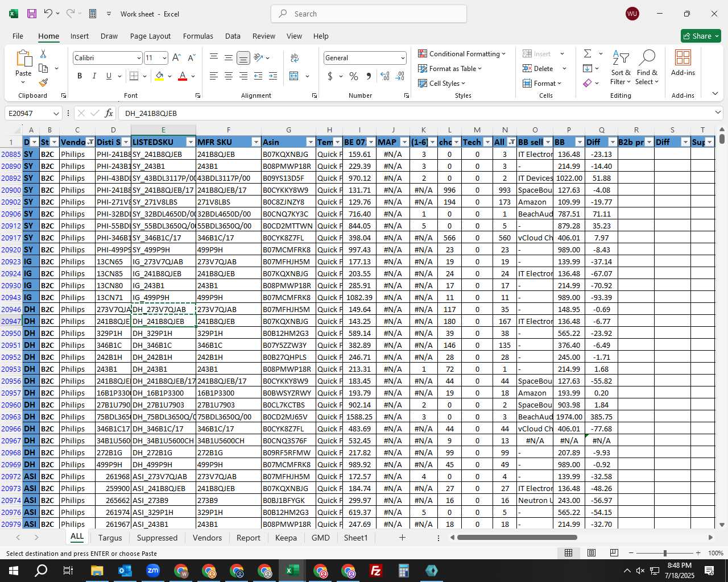Image resolution: width=728 pixels, height=582 pixels.
Task: Open the Name Box dropdown arrow
Action: (56, 113)
